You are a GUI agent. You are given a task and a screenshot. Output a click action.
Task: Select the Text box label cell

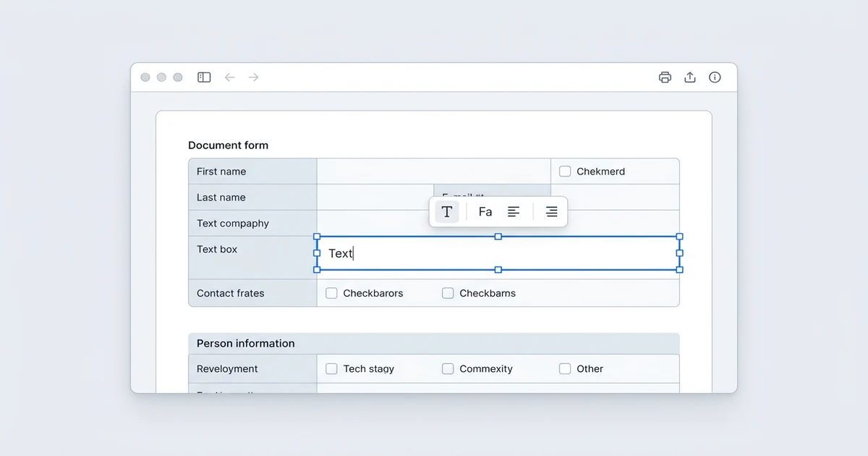coord(252,258)
